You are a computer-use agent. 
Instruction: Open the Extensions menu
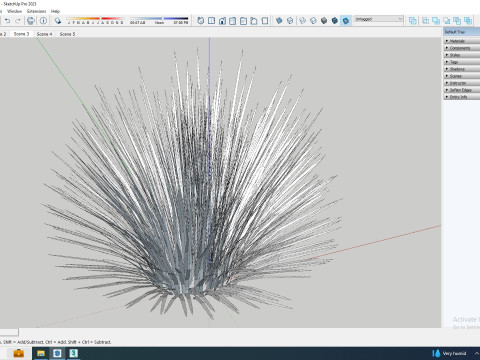[x=36, y=11]
